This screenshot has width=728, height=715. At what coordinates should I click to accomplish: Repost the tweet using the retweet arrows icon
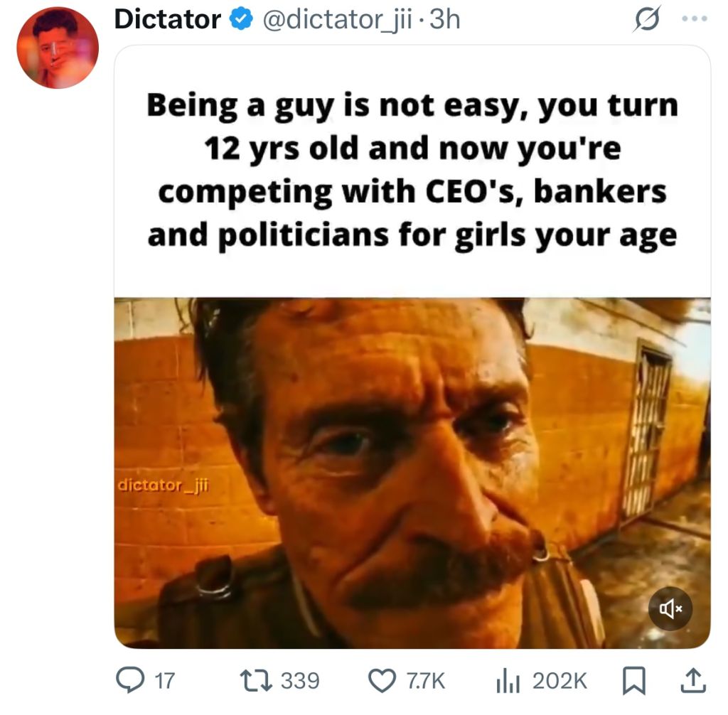click(x=255, y=681)
